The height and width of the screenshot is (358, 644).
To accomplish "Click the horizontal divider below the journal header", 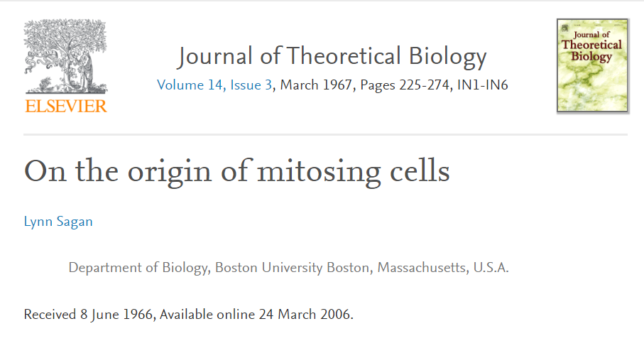I will (325, 134).
